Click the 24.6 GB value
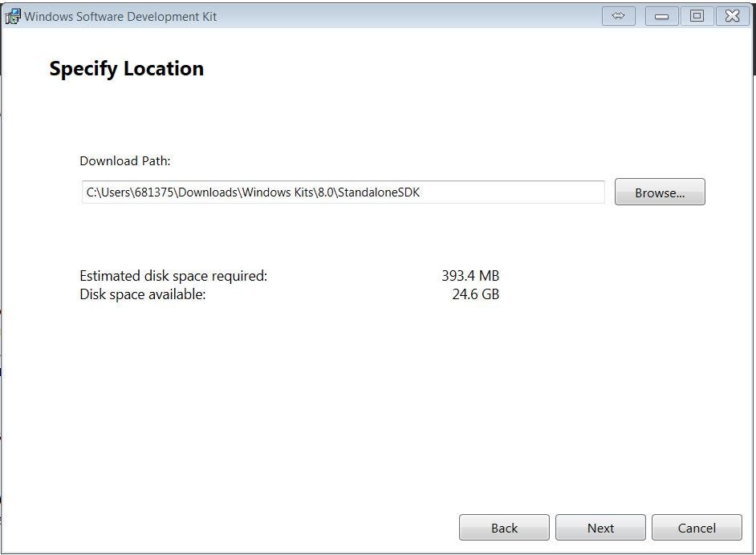756x555 pixels. click(475, 294)
